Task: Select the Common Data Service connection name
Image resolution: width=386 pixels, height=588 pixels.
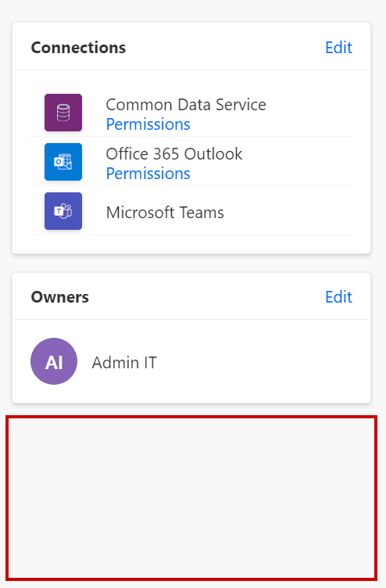Action: 186,105
